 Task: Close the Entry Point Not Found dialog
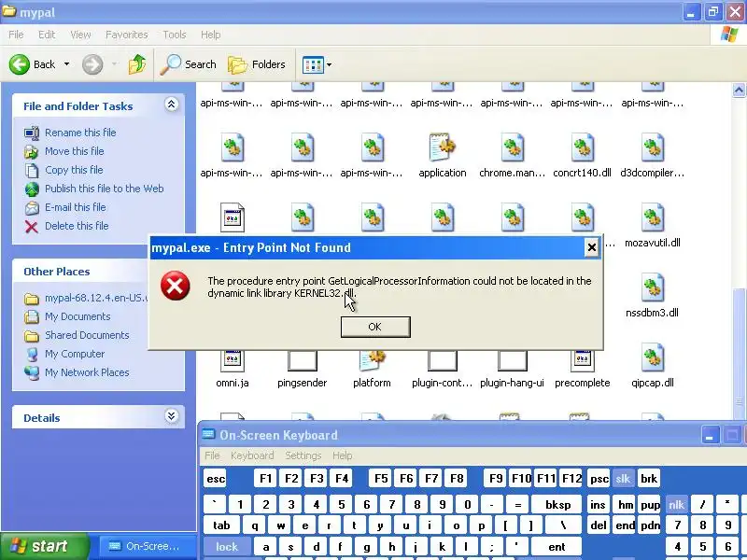point(591,247)
